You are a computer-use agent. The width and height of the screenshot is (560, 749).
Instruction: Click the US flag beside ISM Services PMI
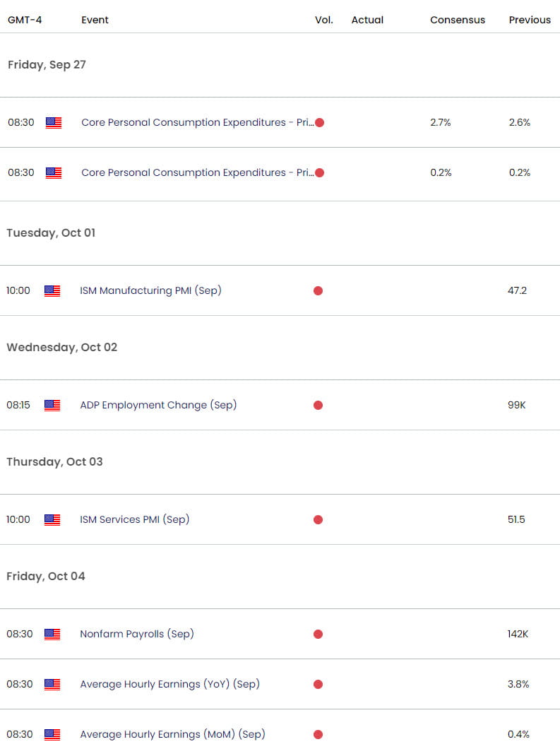pyautogui.click(x=52, y=519)
